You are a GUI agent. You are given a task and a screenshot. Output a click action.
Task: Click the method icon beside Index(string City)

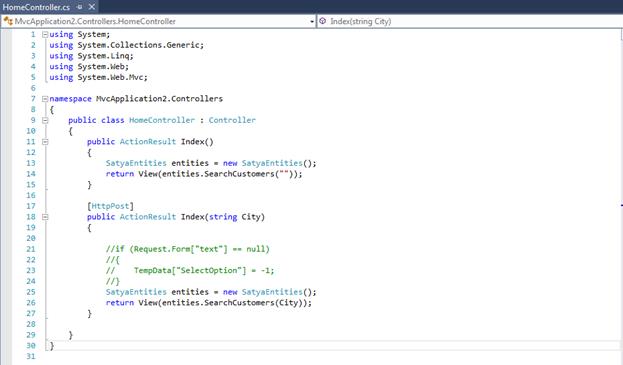point(323,21)
